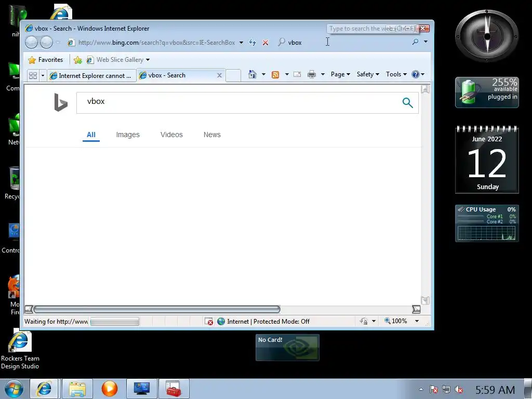Open the zoom level dropdown arrow

pyautogui.click(x=417, y=321)
